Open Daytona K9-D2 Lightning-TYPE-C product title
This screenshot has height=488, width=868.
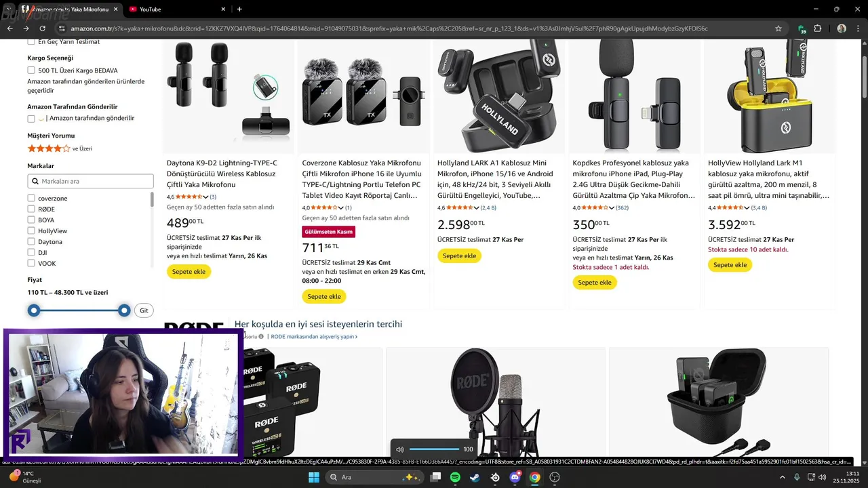pos(222,174)
